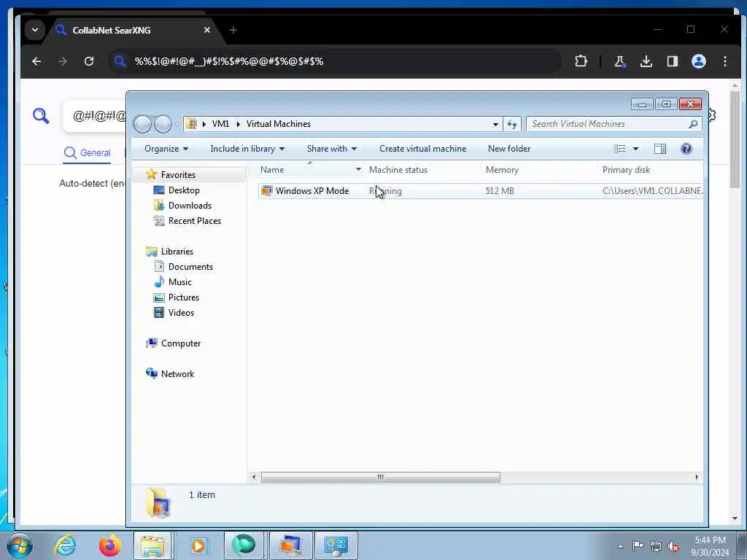Click the search magnifier in Explorer

tap(693, 124)
